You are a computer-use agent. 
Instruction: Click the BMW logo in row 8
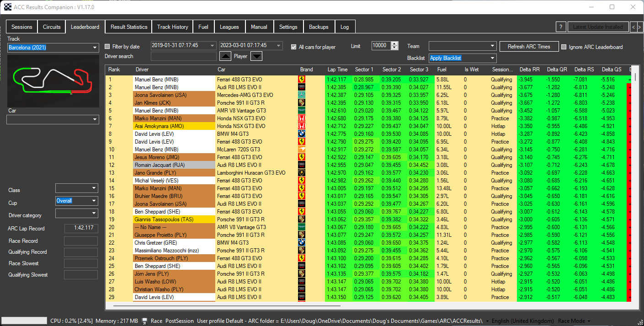click(302, 134)
